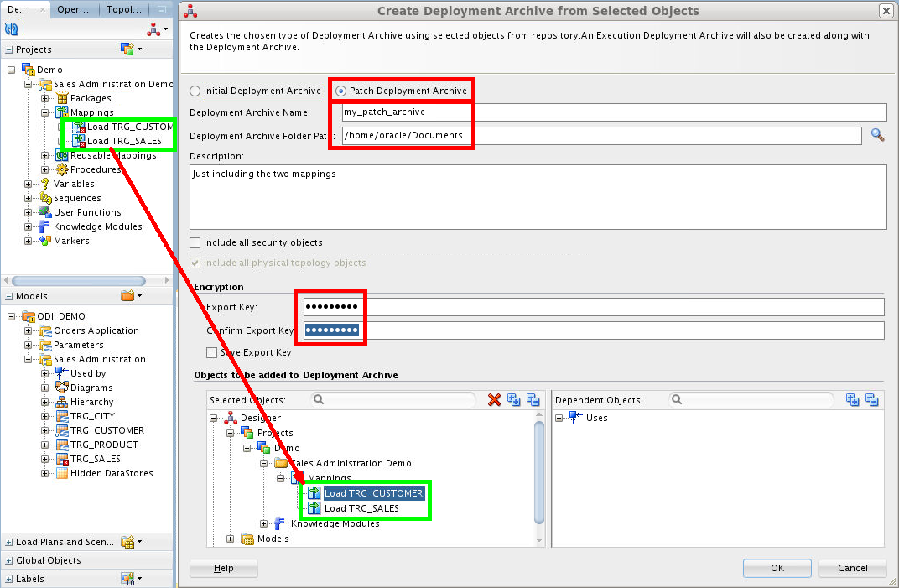Viewport: 899px width, 588px height.
Task: Click collapse all icon in Selected Objects
Action: [x=533, y=400]
